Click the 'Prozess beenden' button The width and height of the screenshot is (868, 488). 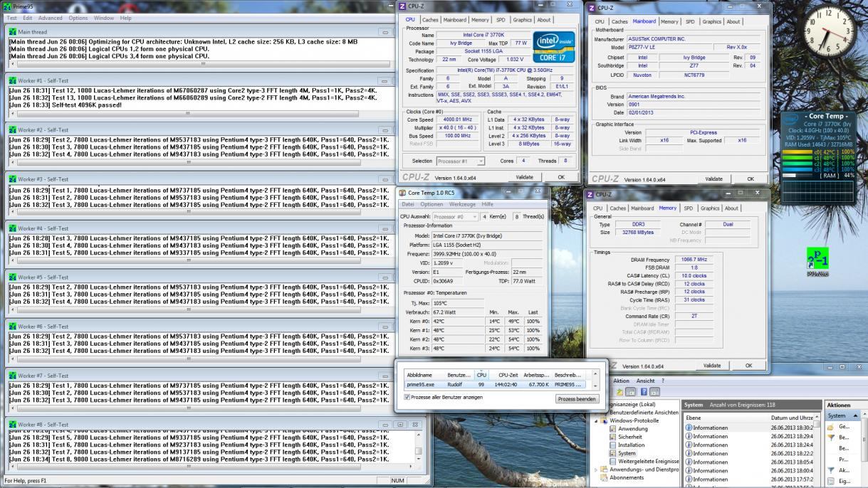(x=577, y=399)
